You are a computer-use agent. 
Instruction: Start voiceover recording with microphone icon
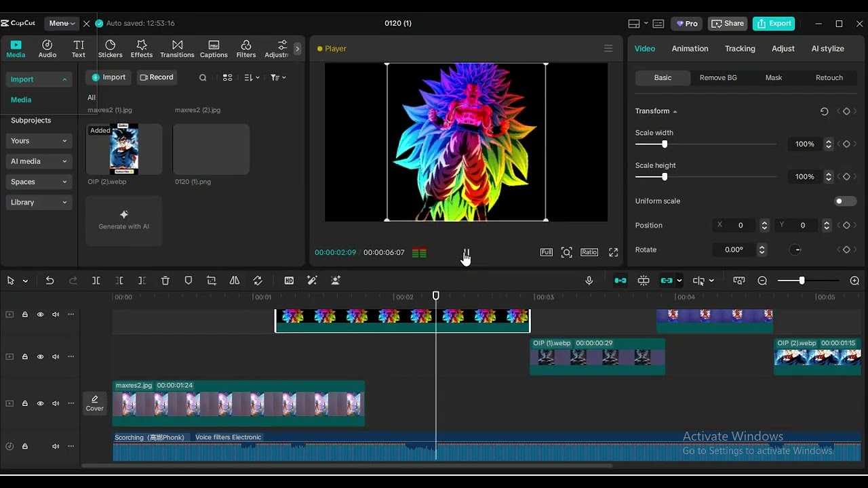pyautogui.click(x=589, y=281)
